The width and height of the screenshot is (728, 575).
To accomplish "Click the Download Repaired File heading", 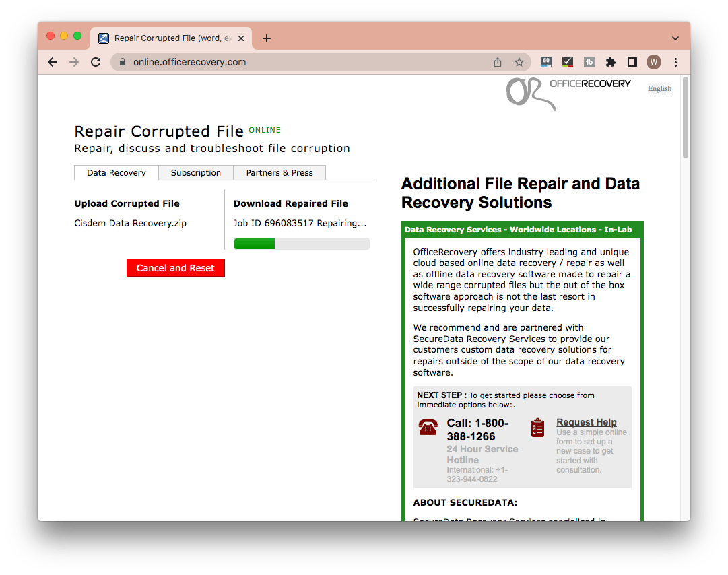I will [291, 204].
